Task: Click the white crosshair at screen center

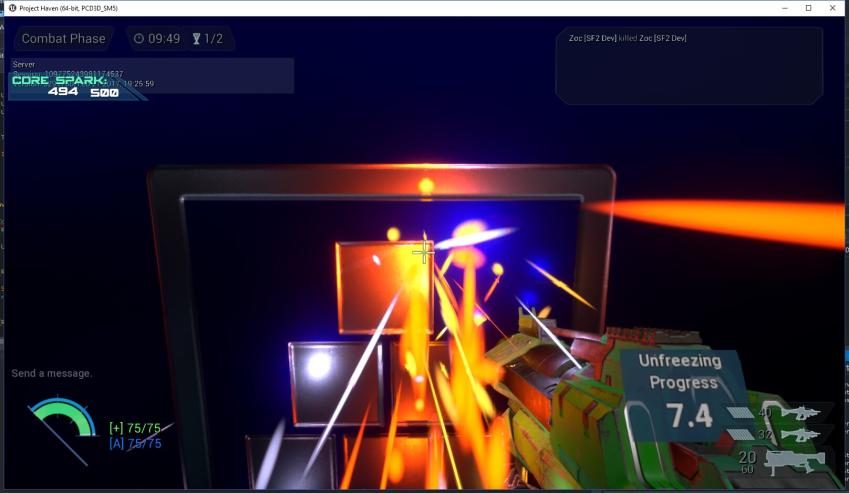Action: pyautogui.click(x=423, y=251)
